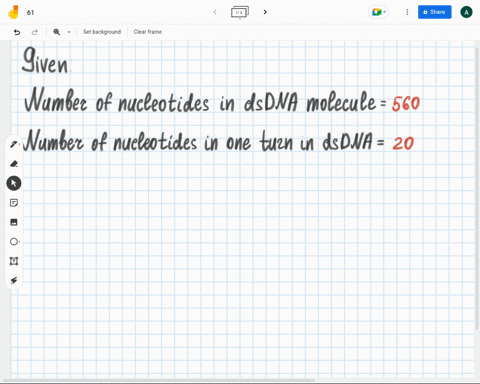Click the red value "560"

click(406, 104)
